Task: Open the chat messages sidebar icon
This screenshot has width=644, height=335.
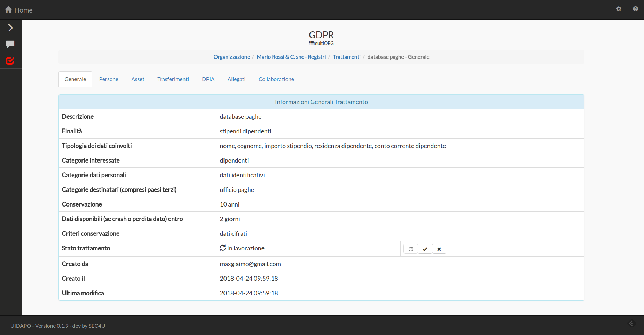Action: [10, 44]
